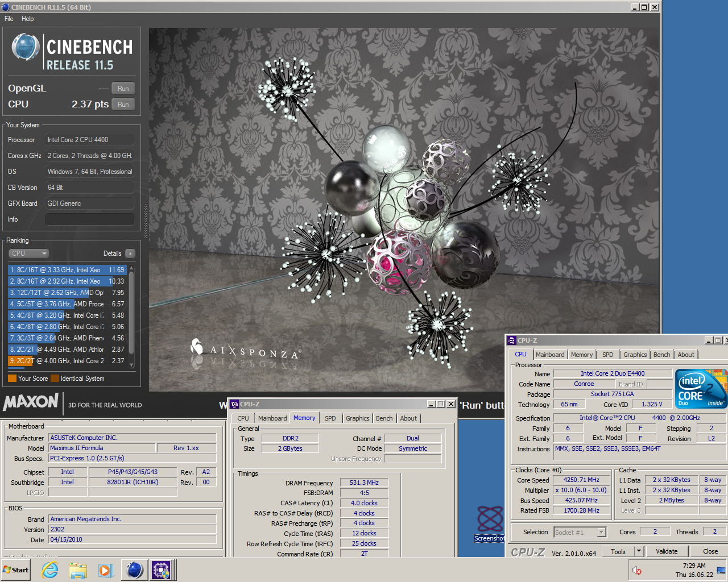Click the CPU-Z processor window title icon

click(512, 340)
